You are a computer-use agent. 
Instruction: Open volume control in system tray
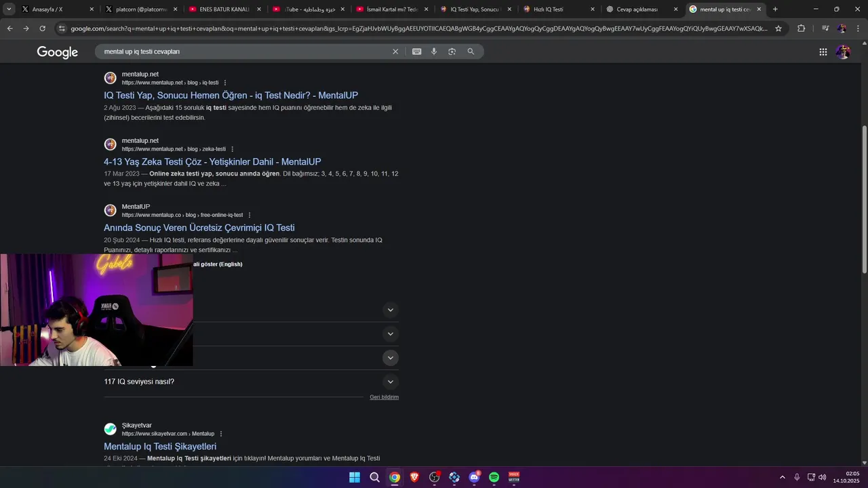822,477
